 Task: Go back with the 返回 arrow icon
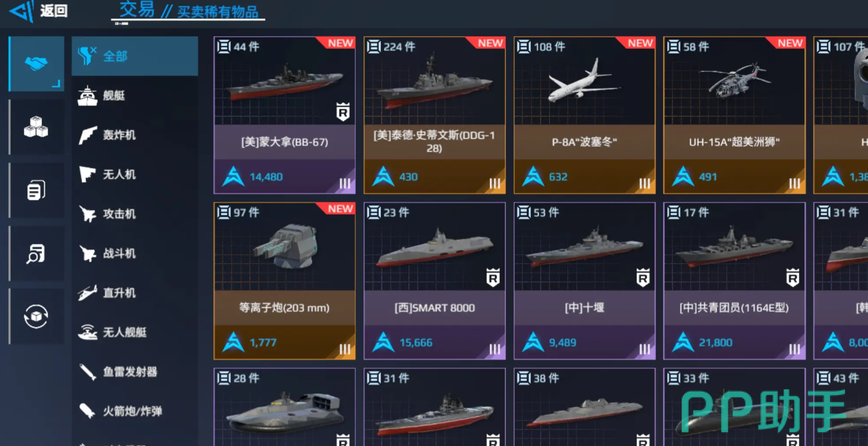(22, 11)
